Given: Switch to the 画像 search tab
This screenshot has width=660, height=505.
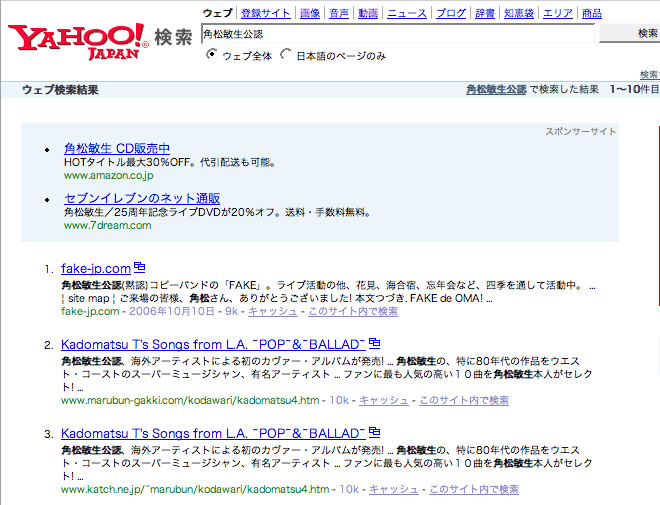Looking at the screenshot, I should (310, 13).
